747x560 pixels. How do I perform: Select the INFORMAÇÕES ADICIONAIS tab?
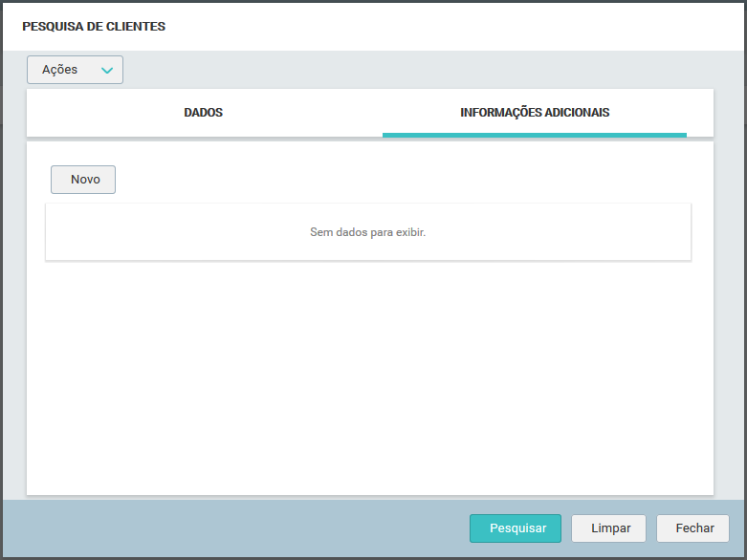pos(535,113)
